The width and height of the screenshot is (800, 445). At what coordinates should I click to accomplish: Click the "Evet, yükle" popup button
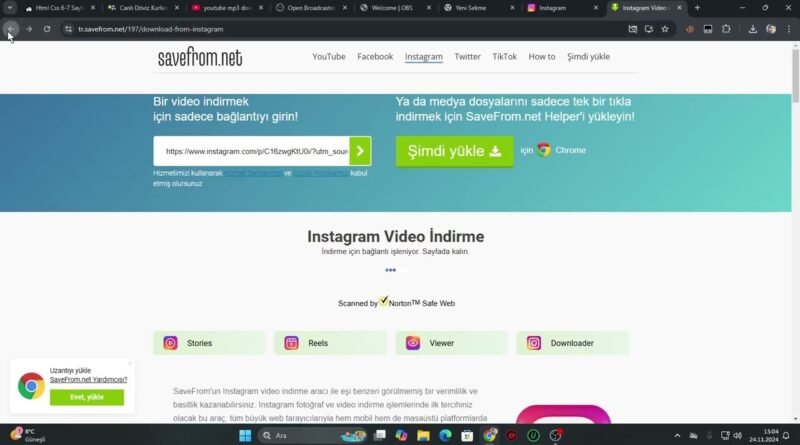(86, 397)
